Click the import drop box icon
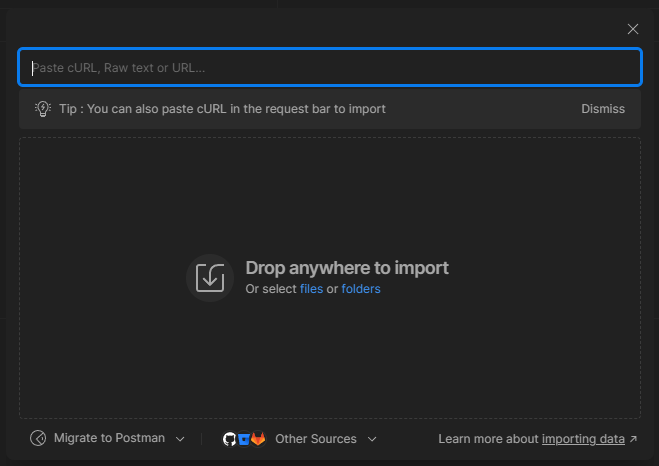659x466 pixels. tap(210, 278)
